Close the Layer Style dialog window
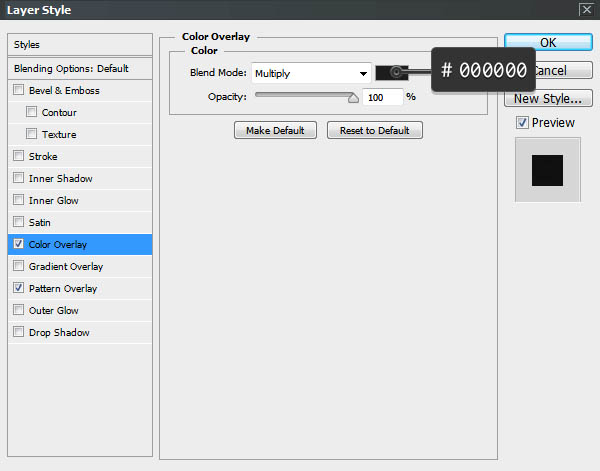This screenshot has width=600, height=471. [x=586, y=9]
